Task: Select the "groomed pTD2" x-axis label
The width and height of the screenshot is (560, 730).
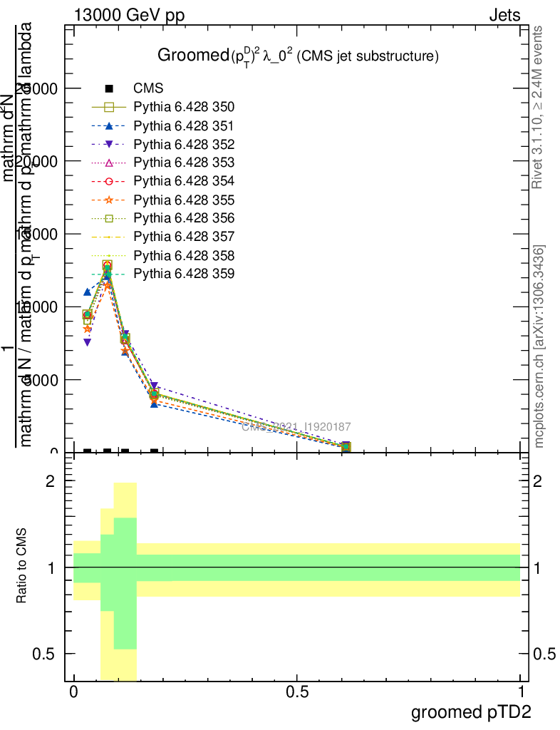Action: [470, 711]
